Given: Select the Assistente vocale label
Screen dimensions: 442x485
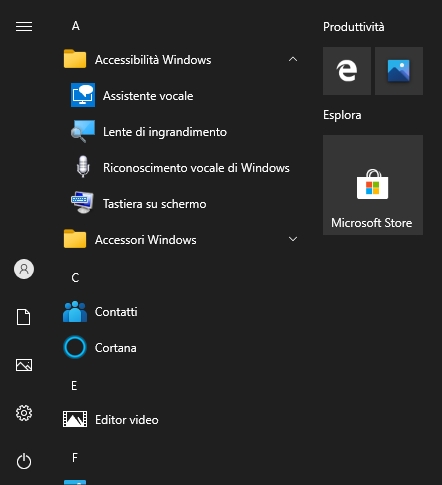Looking at the screenshot, I should 148,96.
